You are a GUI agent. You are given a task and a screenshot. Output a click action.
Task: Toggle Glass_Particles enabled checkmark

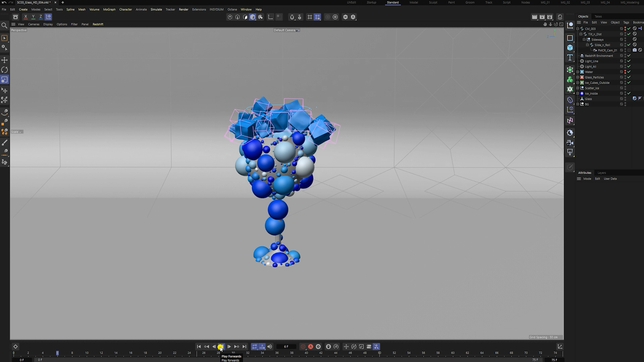click(629, 77)
